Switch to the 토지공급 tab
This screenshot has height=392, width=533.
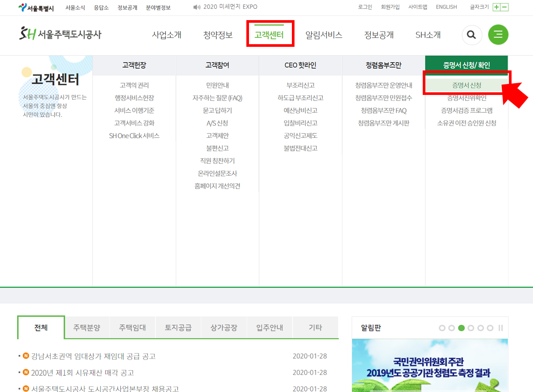coord(178,327)
